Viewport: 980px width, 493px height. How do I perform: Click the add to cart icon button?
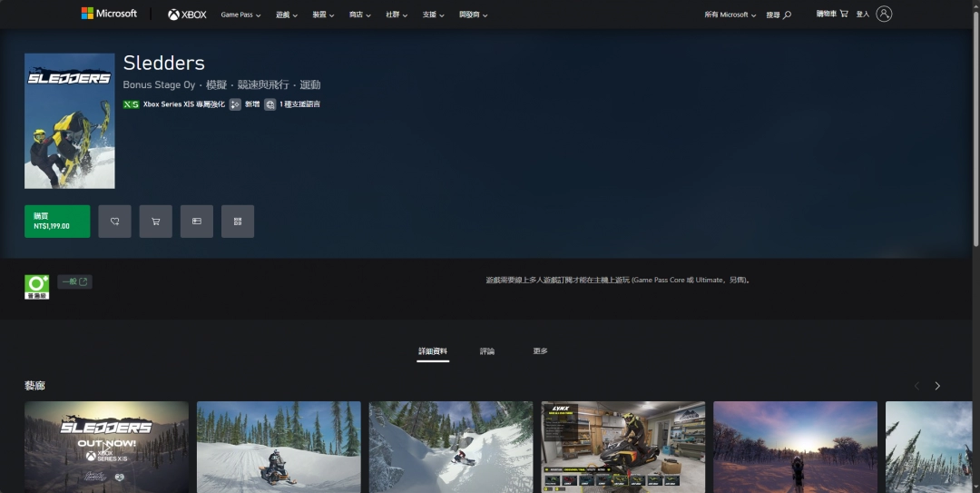pos(155,221)
